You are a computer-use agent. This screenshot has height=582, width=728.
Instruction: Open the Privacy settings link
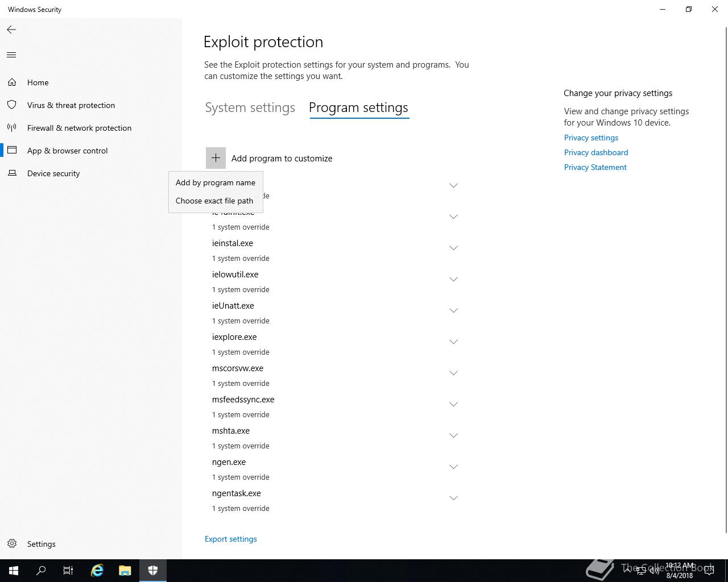point(591,138)
